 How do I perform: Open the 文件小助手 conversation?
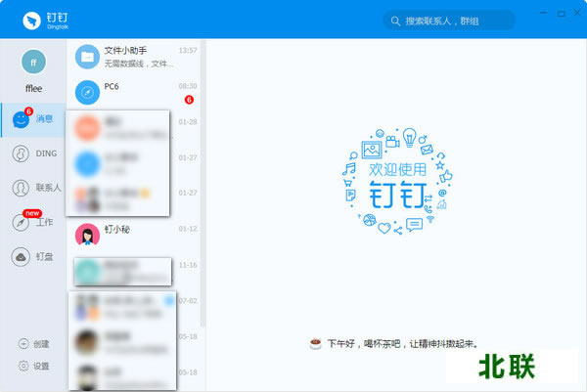click(135, 57)
